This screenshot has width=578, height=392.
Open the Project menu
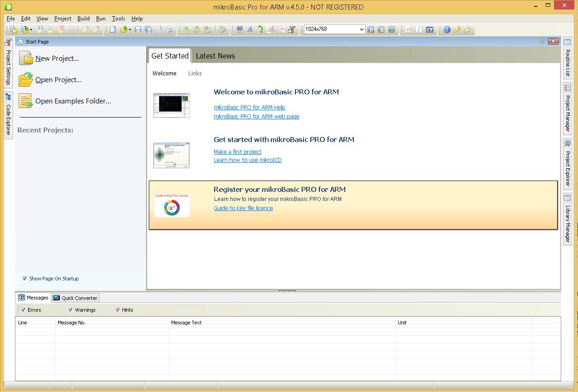pos(63,19)
